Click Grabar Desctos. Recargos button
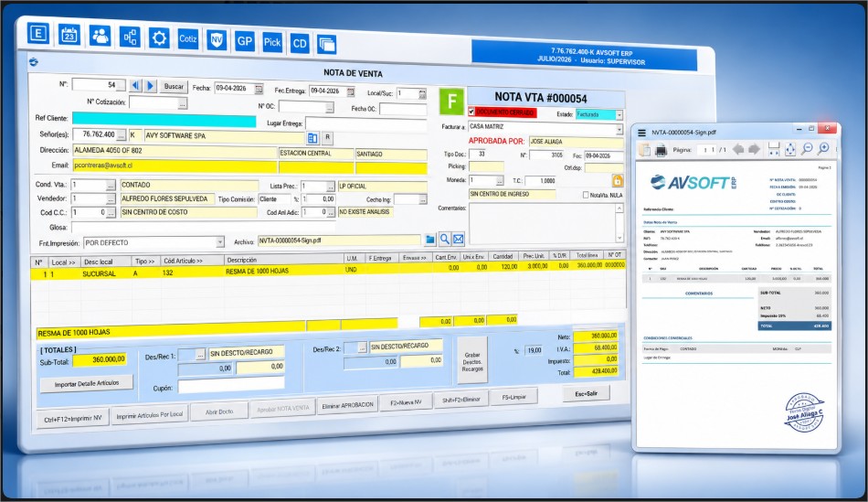The height and width of the screenshot is (502, 868). (x=472, y=361)
